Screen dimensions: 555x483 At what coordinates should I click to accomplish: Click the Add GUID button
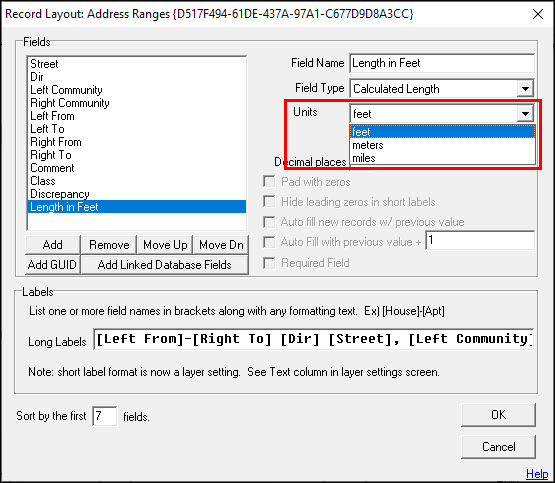[x=53, y=265]
